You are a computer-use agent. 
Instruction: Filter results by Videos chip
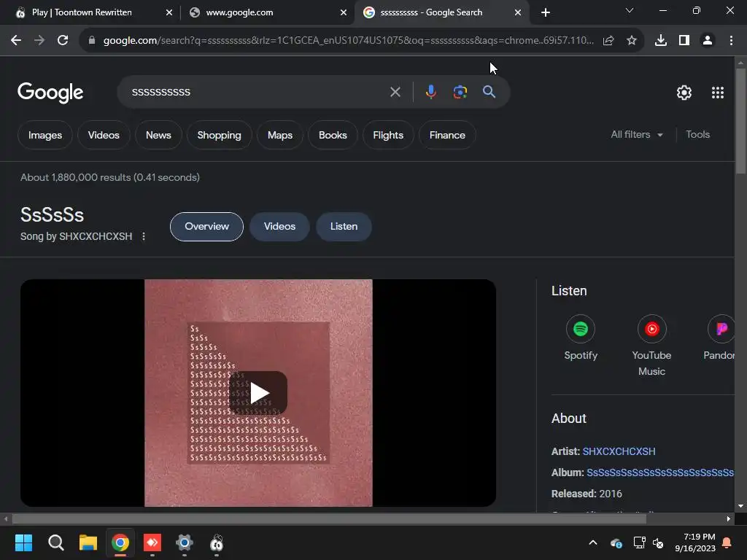pyautogui.click(x=104, y=135)
